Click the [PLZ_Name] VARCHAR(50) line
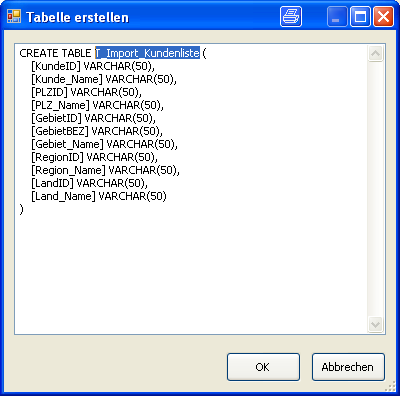400x396 pixels. 98,105
